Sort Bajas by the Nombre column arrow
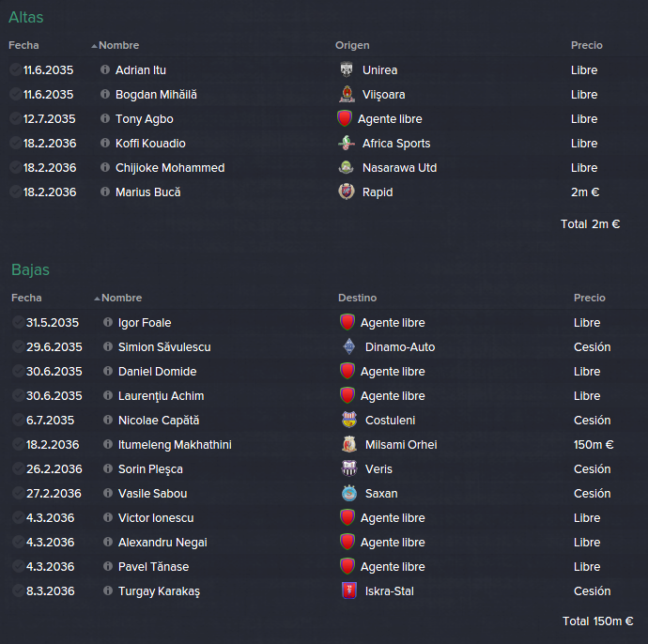648x644 pixels. coord(97,299)
